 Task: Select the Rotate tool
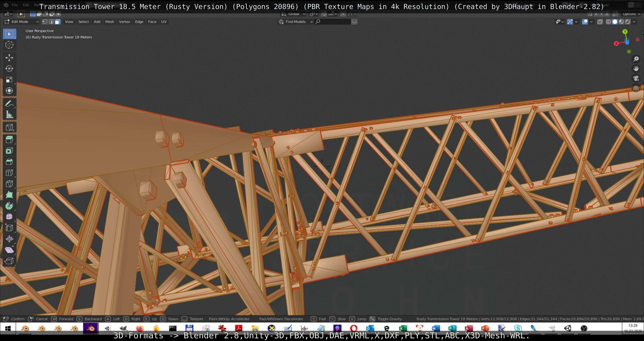[10, 69]
